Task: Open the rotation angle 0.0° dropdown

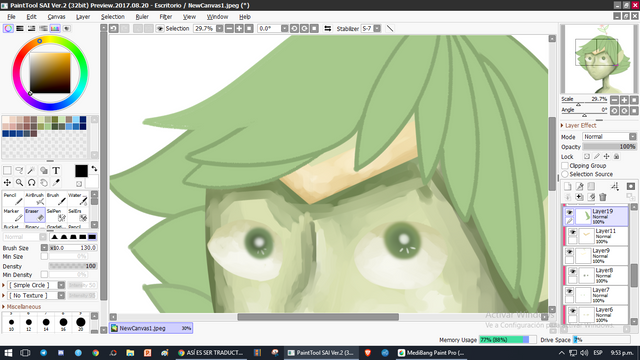Action: tap(284, 29)
